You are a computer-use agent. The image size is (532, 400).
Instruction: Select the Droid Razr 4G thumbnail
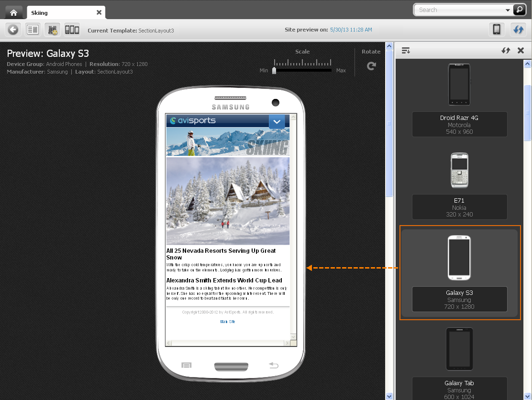click(459, 85)
